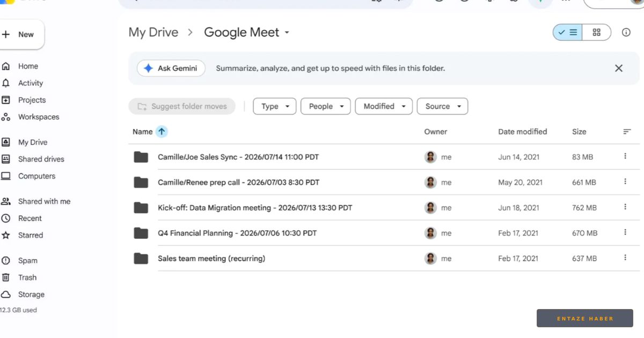The image size is (644, 338).
Task: Click the Starred star icon
Action: [6, 235]
